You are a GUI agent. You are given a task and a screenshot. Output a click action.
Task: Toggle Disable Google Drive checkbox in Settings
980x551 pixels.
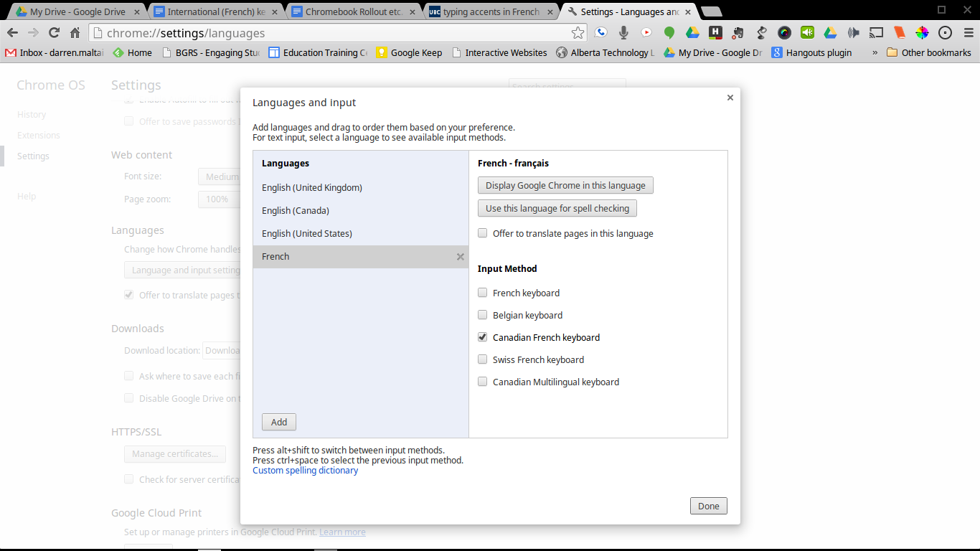129,398
